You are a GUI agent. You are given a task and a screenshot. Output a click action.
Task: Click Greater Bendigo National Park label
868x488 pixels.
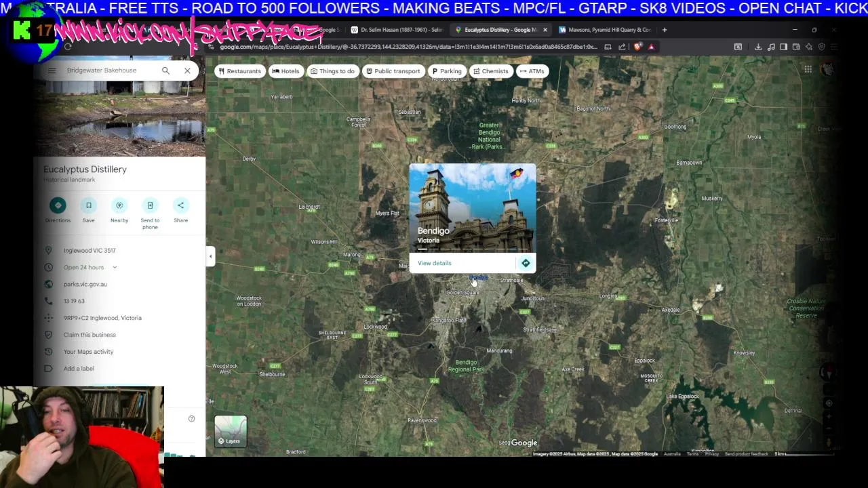click(490, 136)
